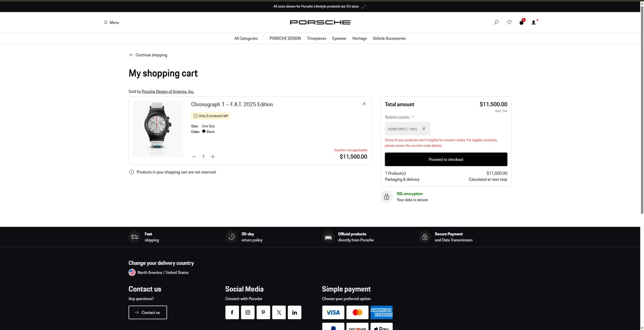644x330 pixels.
Task: Proceed to checkout
Action: click(446, 159)
